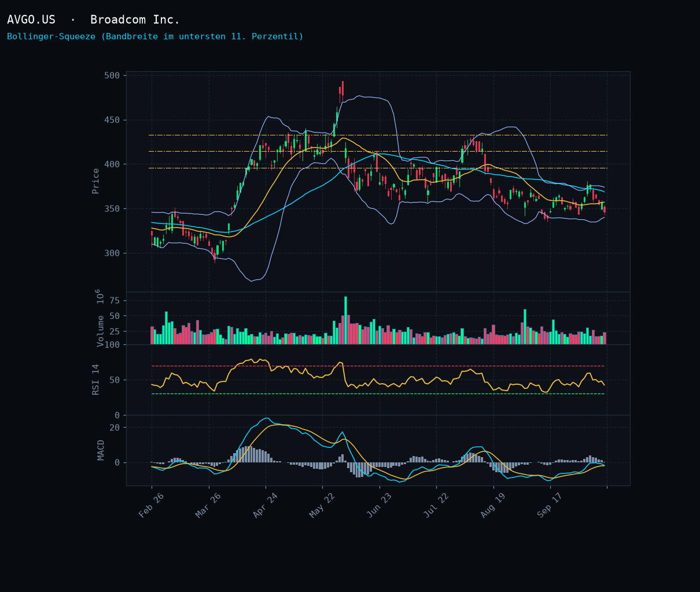
Task: Select the Bollinger-Squeeze subtitle text
Action: (155, 36)
